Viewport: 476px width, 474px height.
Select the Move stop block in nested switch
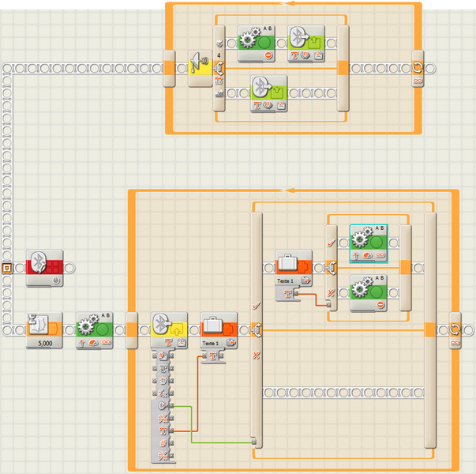370,292
